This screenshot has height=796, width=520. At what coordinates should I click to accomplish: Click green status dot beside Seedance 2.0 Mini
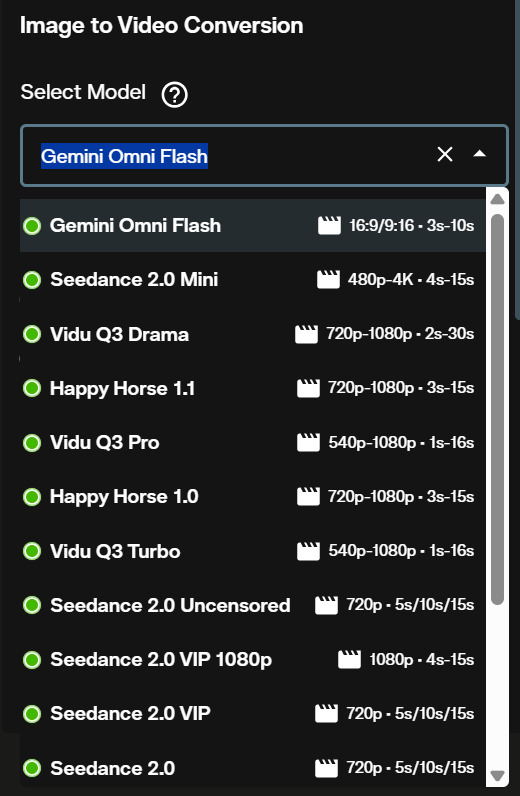click(32, 280)
